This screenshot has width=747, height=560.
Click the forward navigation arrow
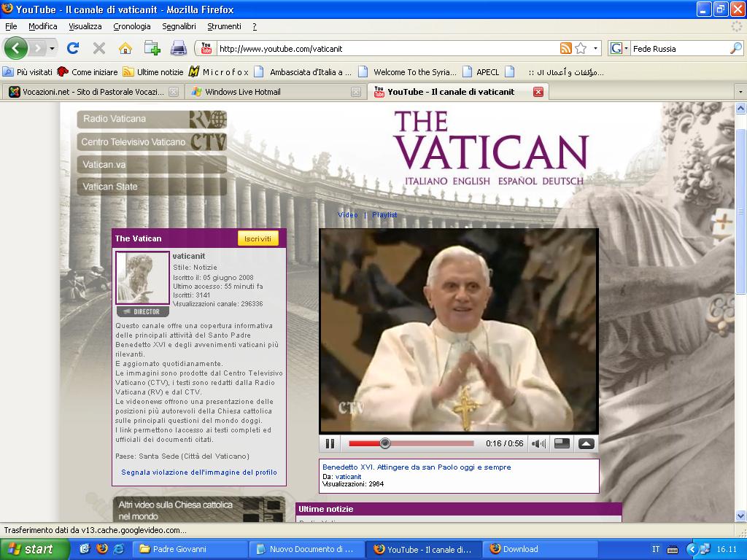click(x=38, y=48)
